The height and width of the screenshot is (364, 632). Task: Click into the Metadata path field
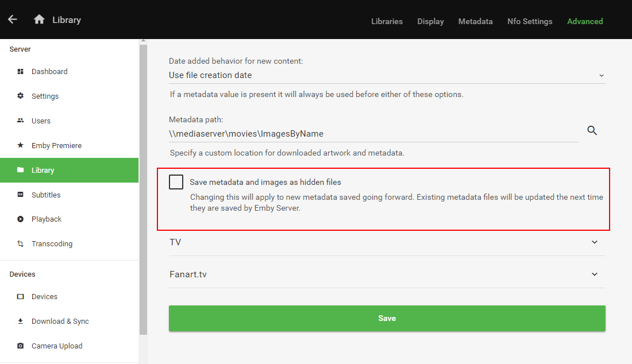pos(373,134)
